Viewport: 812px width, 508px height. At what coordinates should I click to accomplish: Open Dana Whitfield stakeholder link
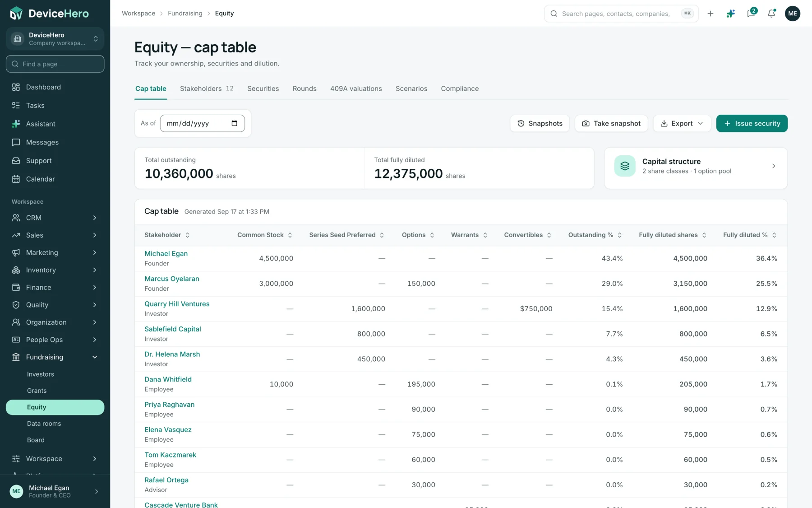click(x=168, y=379)
